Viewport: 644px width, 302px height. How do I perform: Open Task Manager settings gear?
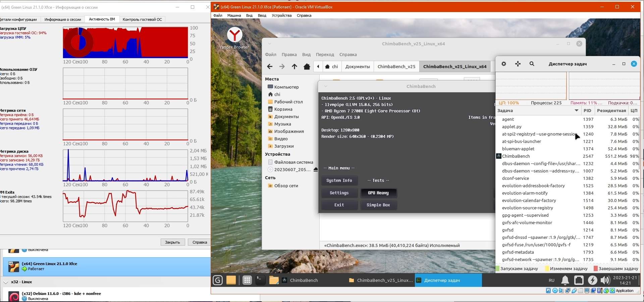click(504, 64)
